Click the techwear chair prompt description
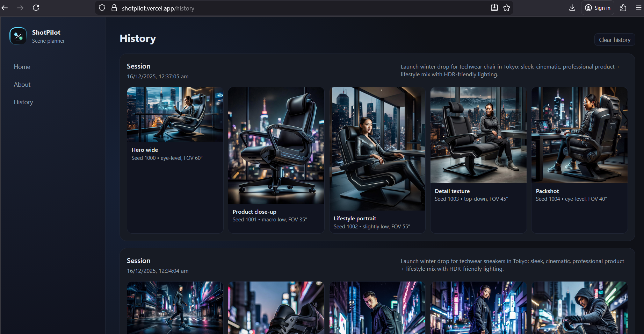This screenshot has height=334, width=644. click(510, 71)
